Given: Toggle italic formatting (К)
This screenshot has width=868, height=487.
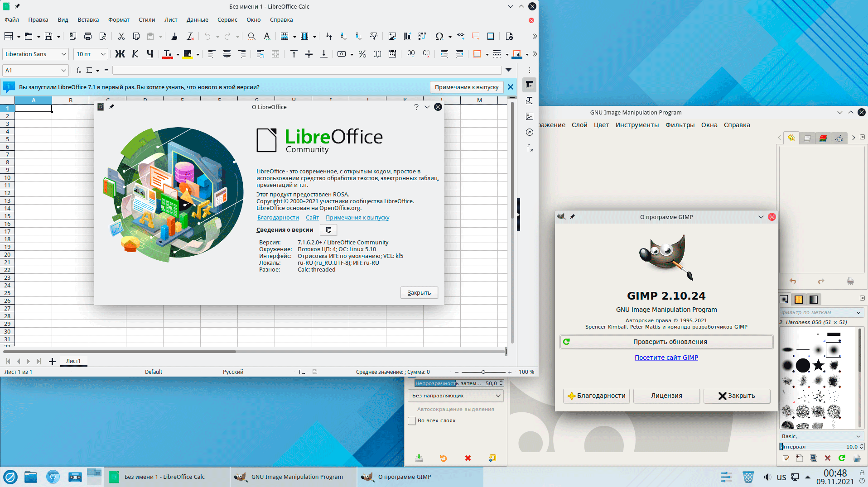Looking at the screenshot, I should pos(135,54).
